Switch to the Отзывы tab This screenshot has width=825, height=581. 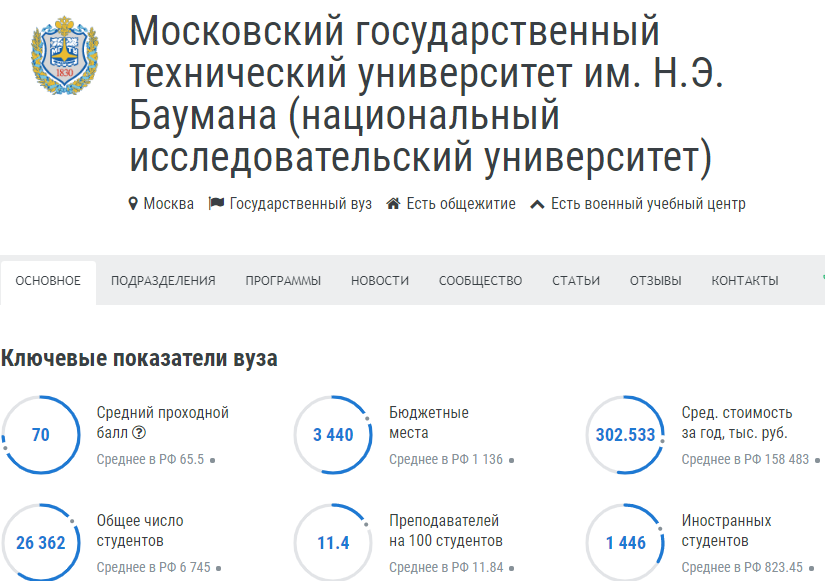tap(656, 281)
